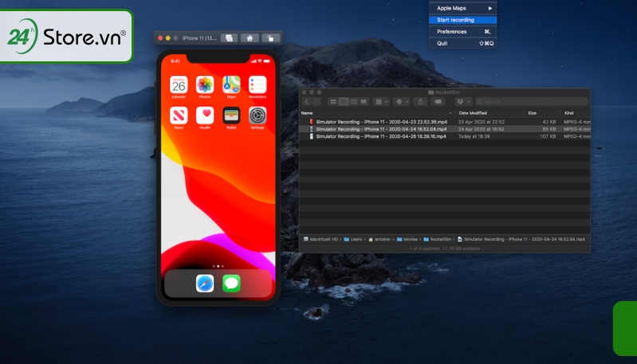Go forward in the RocketSim Finder window
This screenshot has height=364, width=637.
(317, 101)
